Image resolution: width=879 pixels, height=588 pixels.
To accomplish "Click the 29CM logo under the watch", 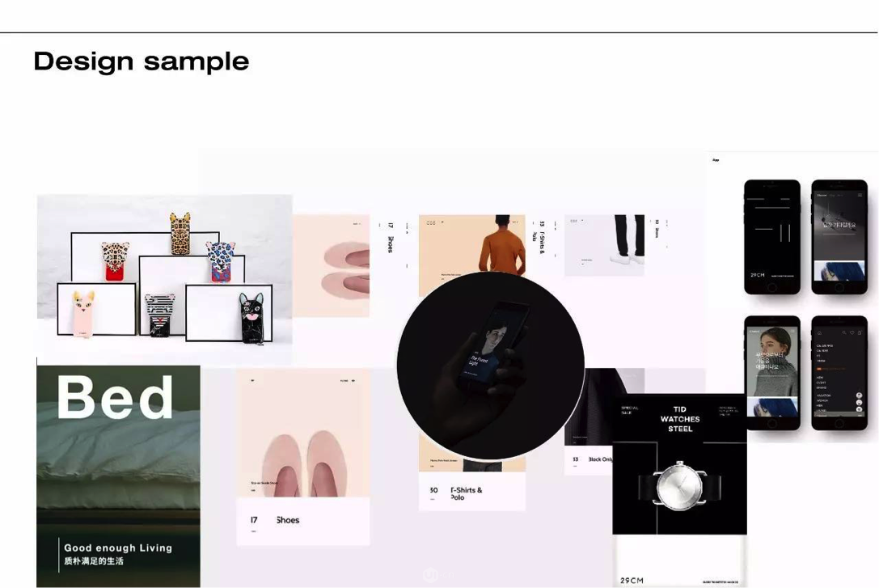I will click(x=632, y=580).
